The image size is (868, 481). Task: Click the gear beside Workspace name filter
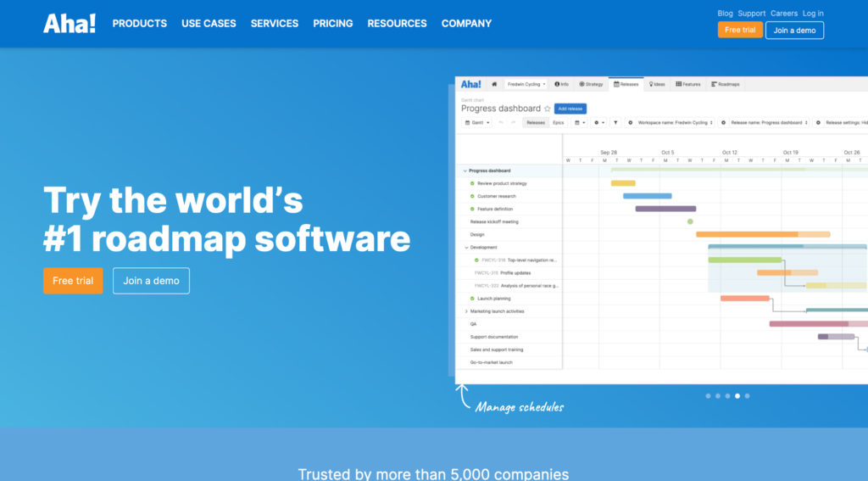[630, 122]
